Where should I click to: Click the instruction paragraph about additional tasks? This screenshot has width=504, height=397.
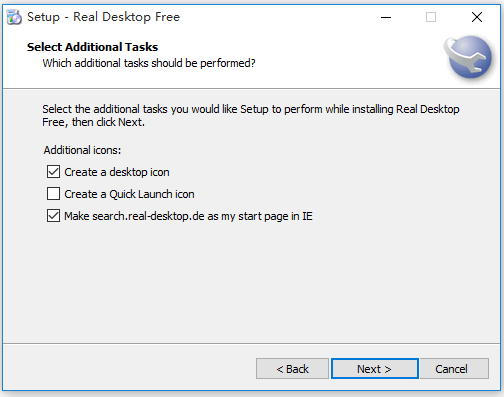251,115
